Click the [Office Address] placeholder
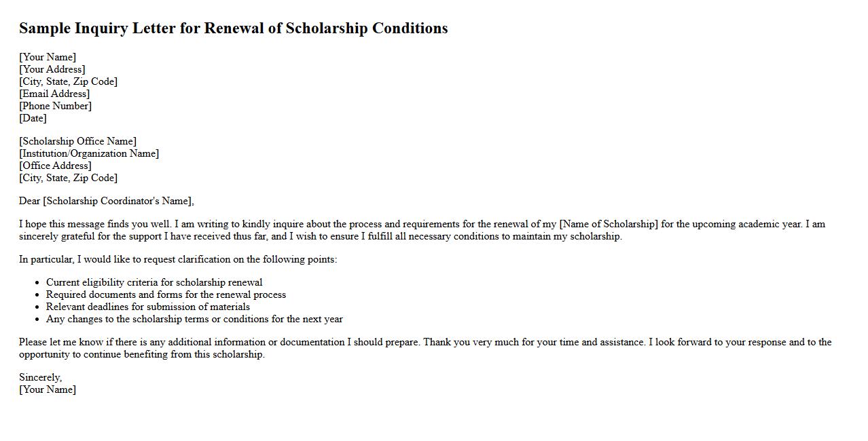The height and width of the screenshot is (441, 868). 55,166
